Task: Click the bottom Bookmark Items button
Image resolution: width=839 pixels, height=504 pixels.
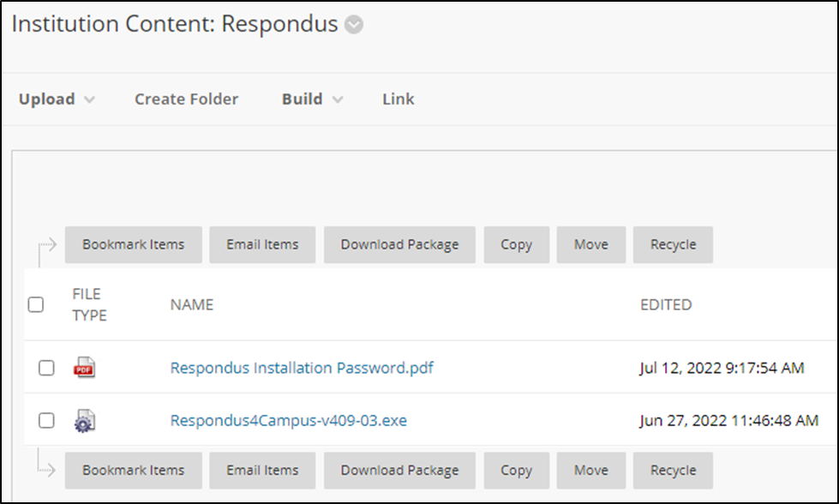Action: (x=133, y=471)
